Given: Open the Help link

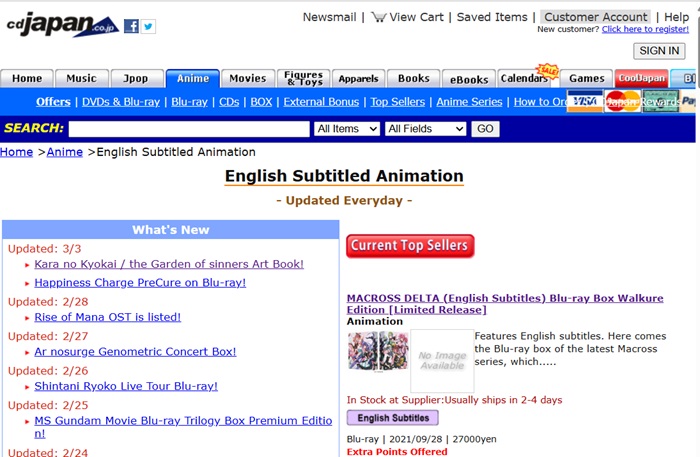Looking at the screenshot, I should click(x=676, y=17).
